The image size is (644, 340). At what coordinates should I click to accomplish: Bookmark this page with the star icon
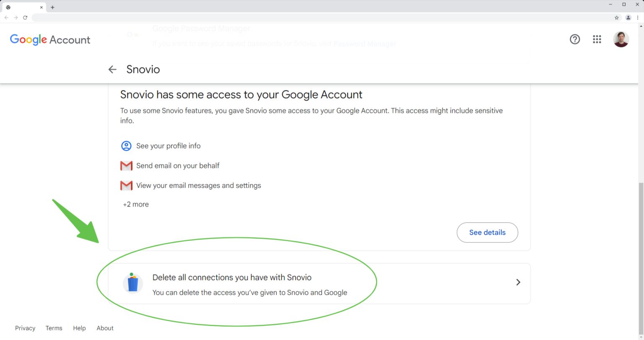pos(616,18)
